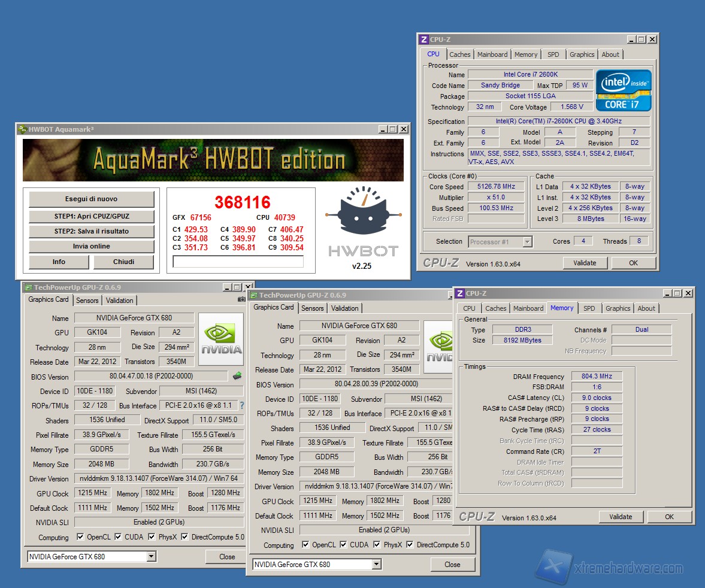Click 'STEP2: Salva il risultato' button
This screenshot has height=588, width=705.
coord(92,231)
